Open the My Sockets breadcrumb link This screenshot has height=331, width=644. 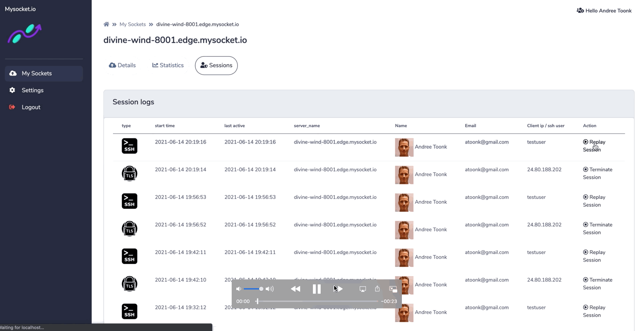133,24
